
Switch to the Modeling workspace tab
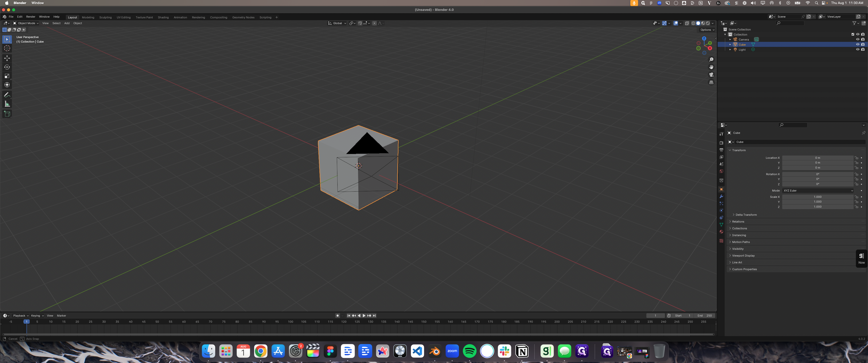(x=88, y=17)
